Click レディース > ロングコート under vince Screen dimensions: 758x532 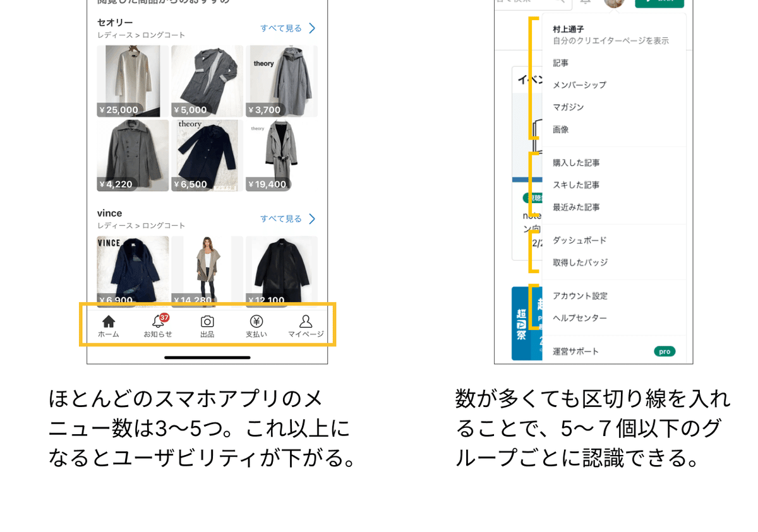[x=141, y=226]
